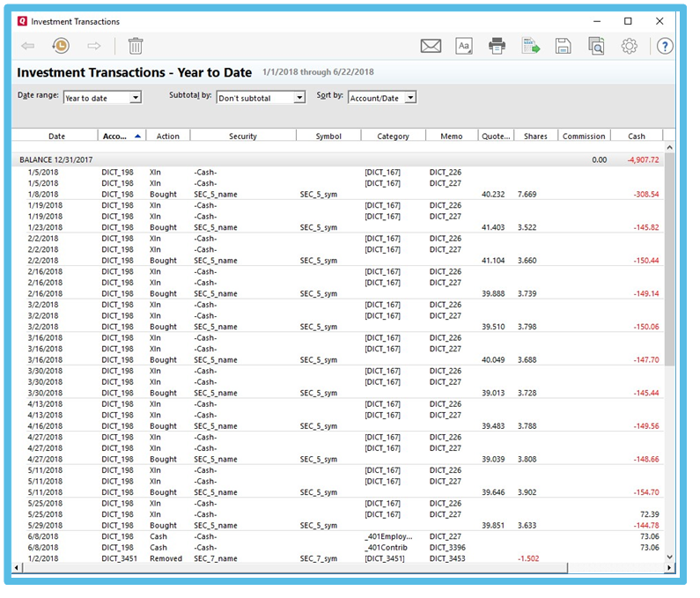Click the Cash column header

tap(636, 137)
